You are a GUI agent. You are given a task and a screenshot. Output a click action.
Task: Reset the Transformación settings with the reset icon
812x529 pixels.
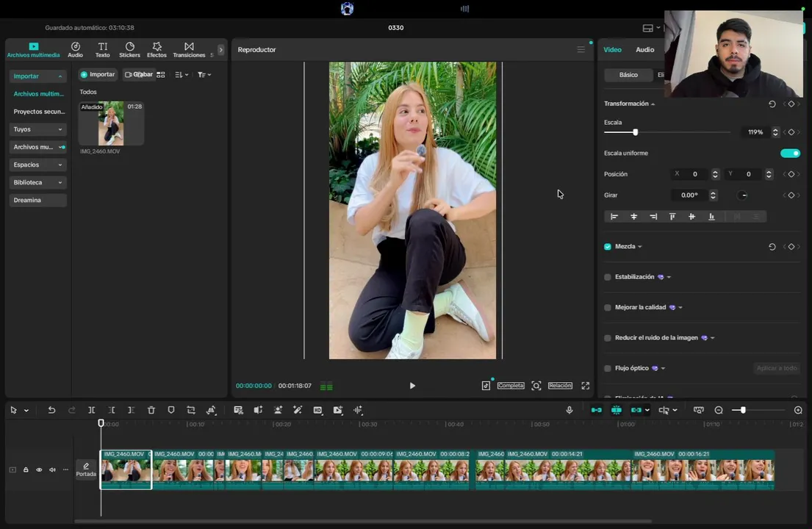click(x=772, y=104)
